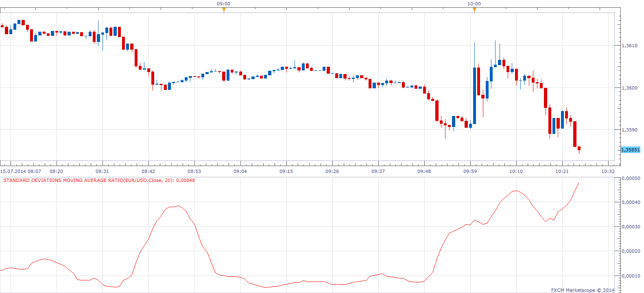Select the current price label 1,35851
644x293 pixels.
[630, 150]
